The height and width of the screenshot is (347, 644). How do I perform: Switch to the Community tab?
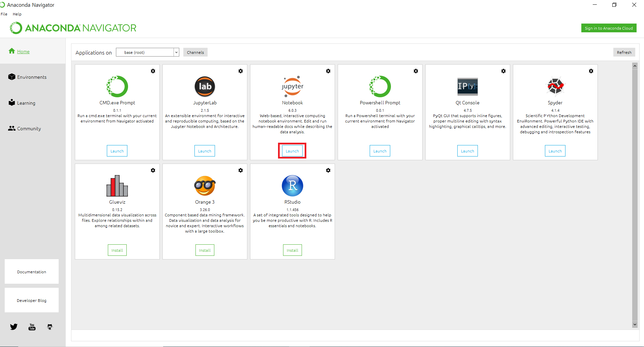(x=25, y=129)
